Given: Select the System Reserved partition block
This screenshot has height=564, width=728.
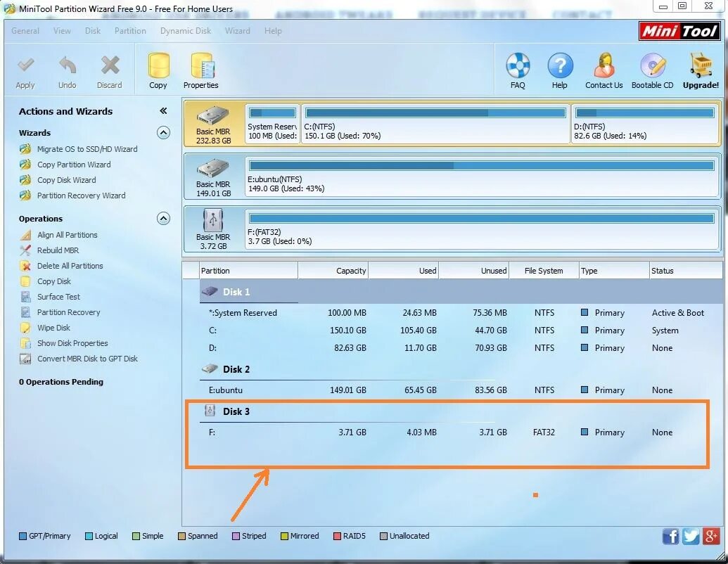Looking at the screenshot, I should click(272, 124).
